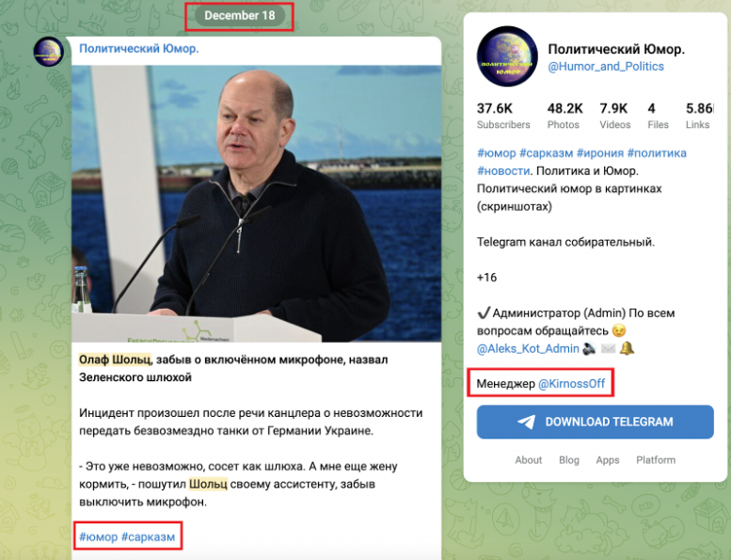The width and height of the screenshot is (731, 560).
Task: Click the Download Telegram button
Action: tap(595, 422)
